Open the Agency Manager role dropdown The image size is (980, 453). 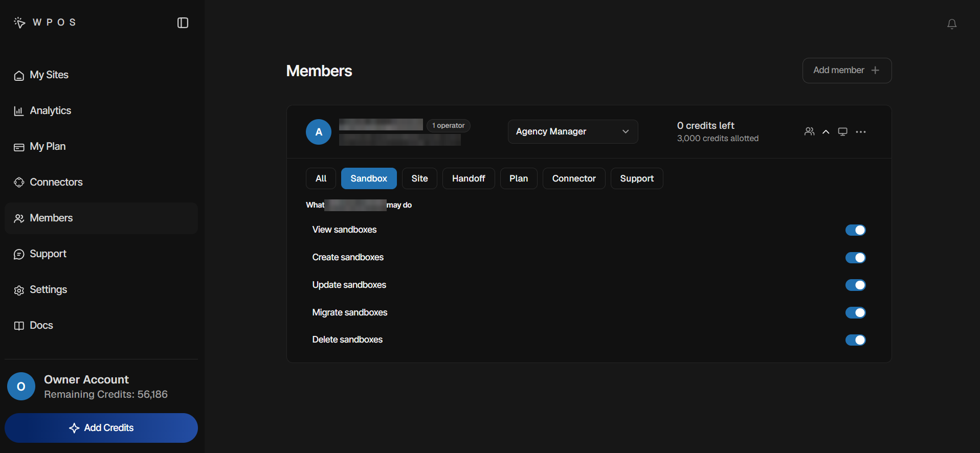[573, 131]
